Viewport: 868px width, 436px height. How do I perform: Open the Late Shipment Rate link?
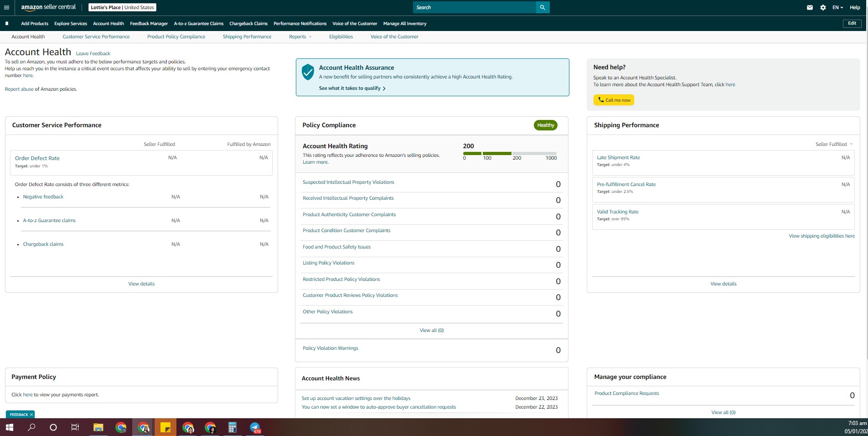(618, 158)
